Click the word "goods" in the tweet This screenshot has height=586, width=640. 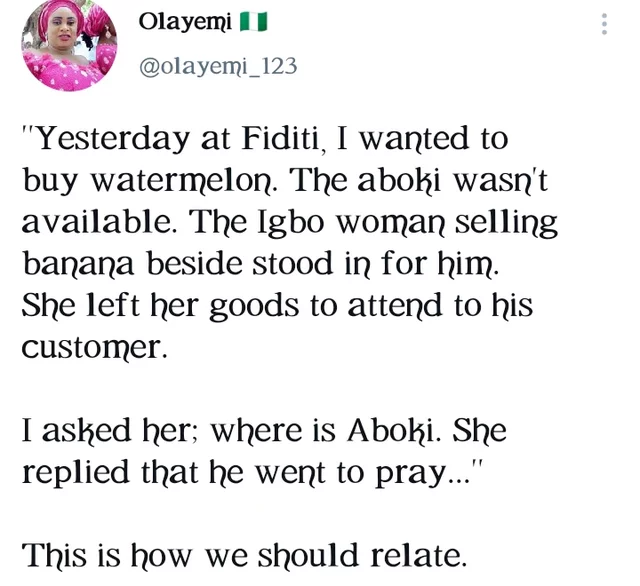254,307
